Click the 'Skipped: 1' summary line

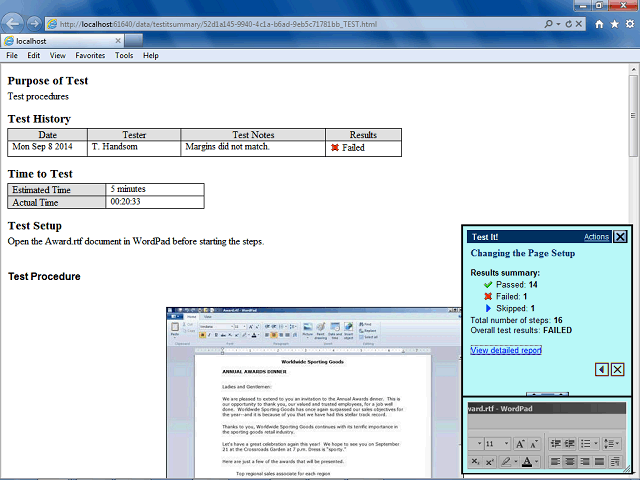click(509, 308)
